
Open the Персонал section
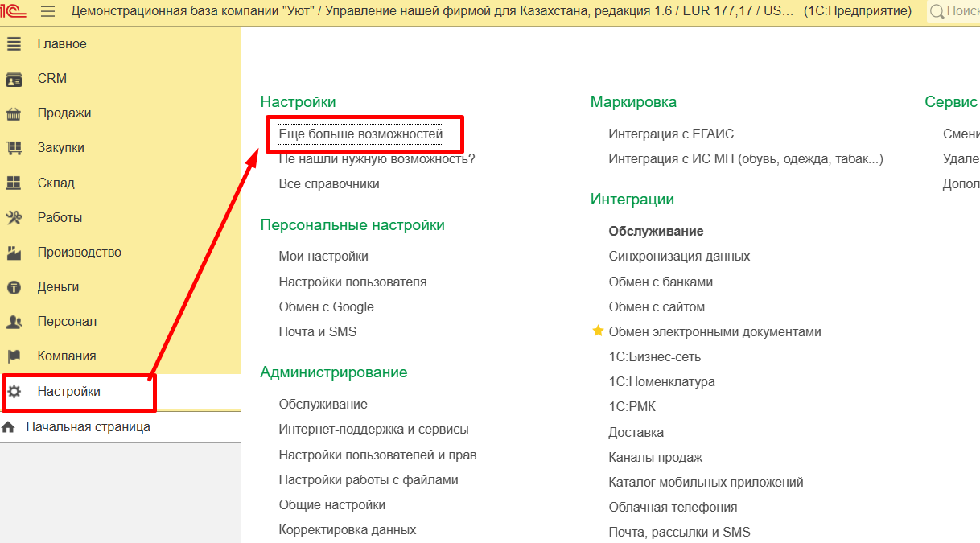[67, 322]
